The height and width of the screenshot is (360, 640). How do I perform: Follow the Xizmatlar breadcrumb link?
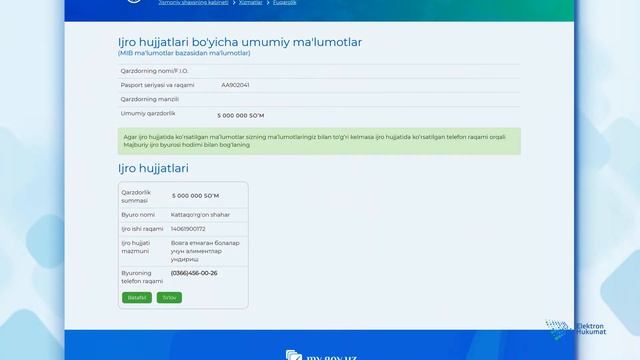(x=251, y=2)
